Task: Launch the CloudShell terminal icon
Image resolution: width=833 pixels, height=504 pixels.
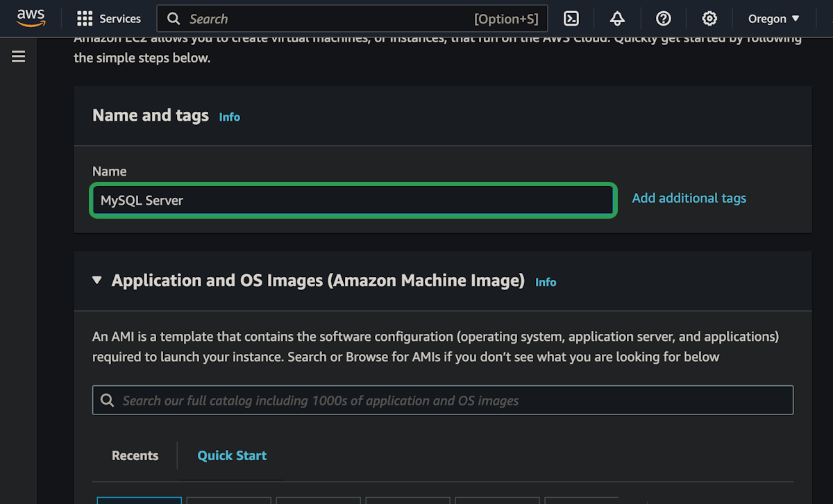Action: (571, 19)
